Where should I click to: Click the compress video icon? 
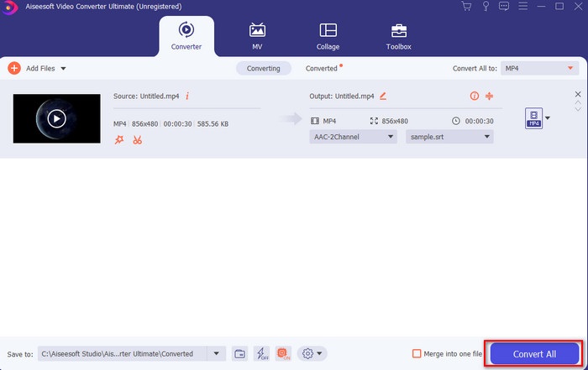pos(489,96)
